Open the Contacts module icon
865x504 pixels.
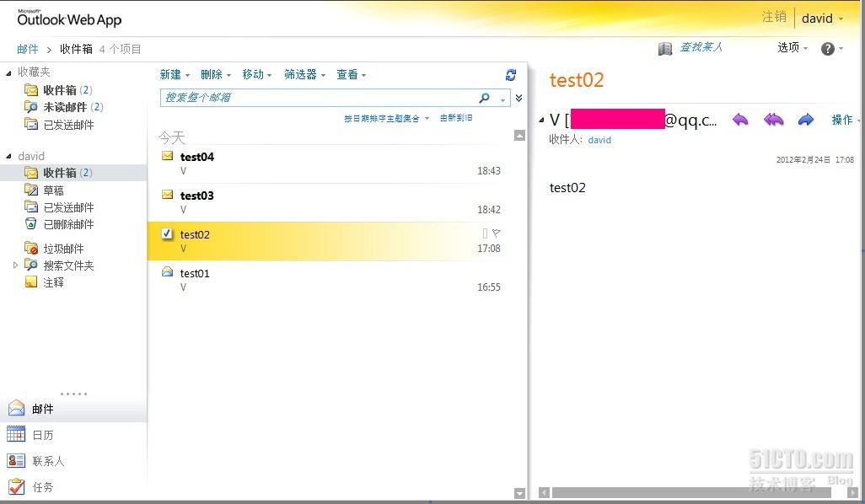click(x=16, y=460)
